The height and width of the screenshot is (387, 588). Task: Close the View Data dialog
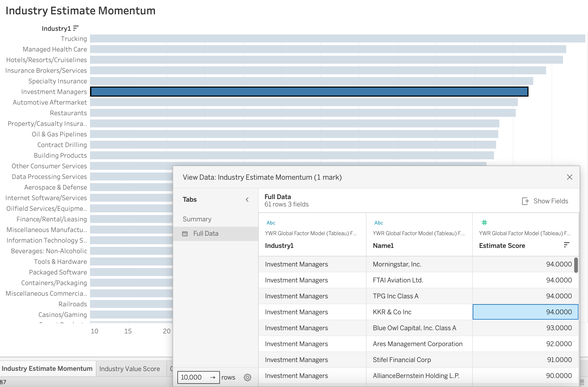click(569, 177)
